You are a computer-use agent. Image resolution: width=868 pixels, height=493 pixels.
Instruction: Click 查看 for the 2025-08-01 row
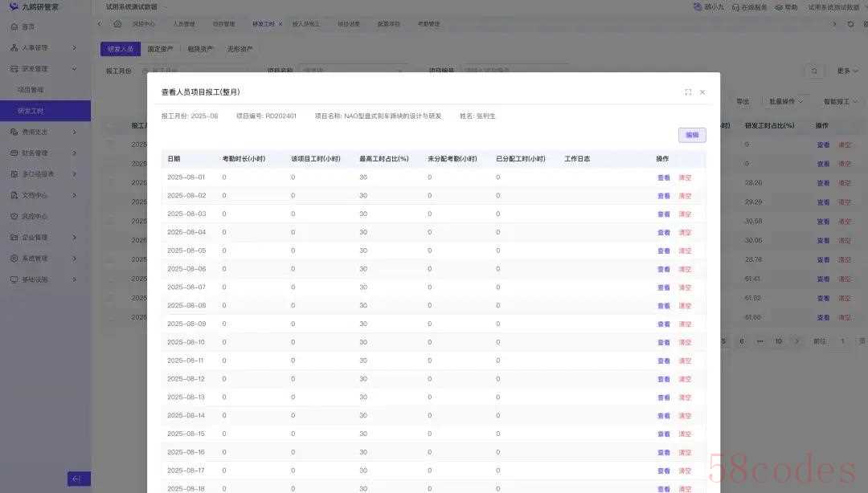click(664, 177)
